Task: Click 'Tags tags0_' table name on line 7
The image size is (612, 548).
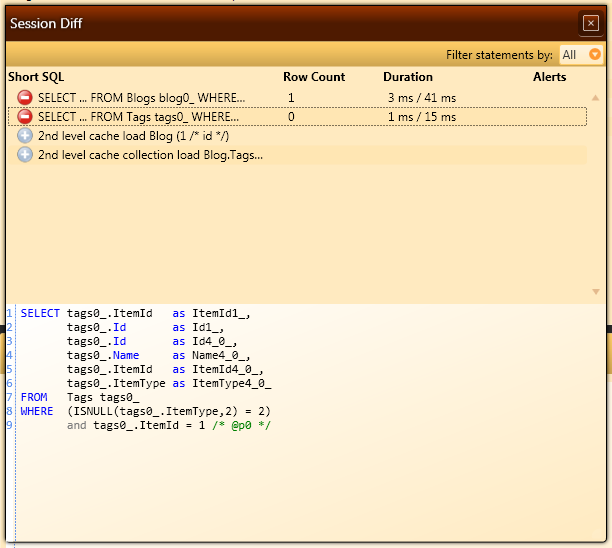Action: click(103, 397)
